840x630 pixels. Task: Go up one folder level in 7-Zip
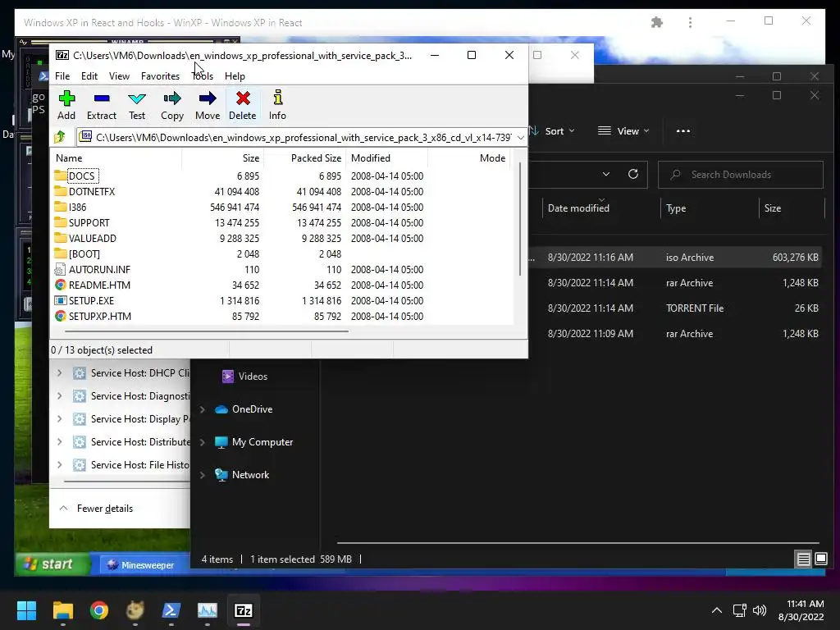(60, 137)
